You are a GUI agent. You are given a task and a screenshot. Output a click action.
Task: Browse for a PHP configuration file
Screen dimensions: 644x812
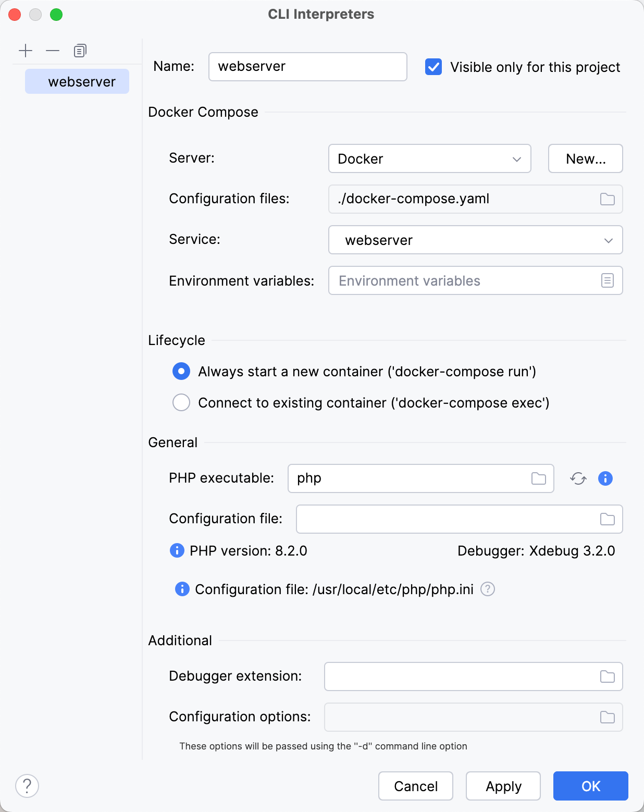pos(607,519)
